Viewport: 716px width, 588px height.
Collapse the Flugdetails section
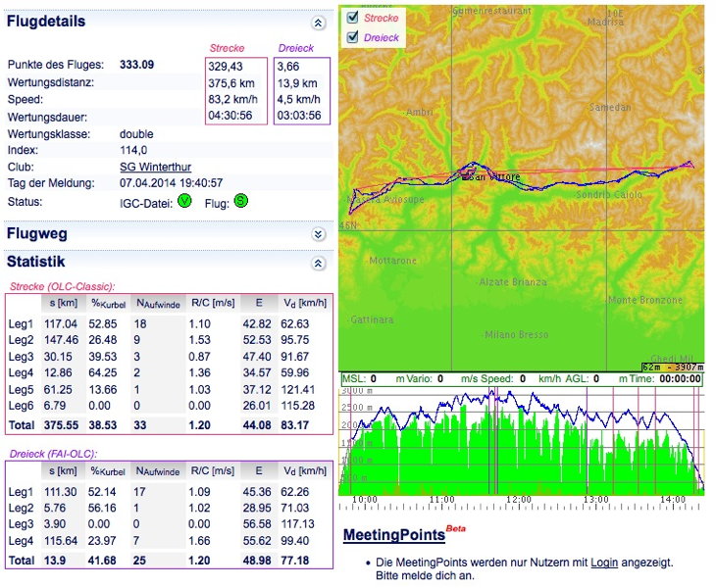click(318, 22)
